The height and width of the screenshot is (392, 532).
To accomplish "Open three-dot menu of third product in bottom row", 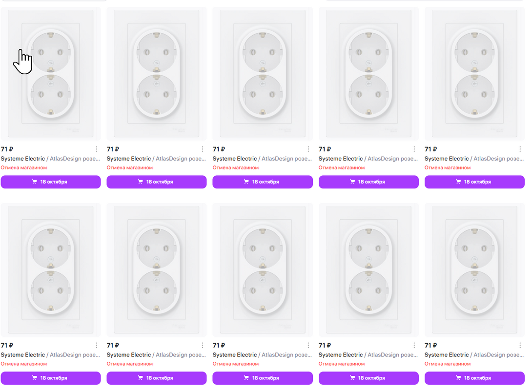I will click(308, 346).
